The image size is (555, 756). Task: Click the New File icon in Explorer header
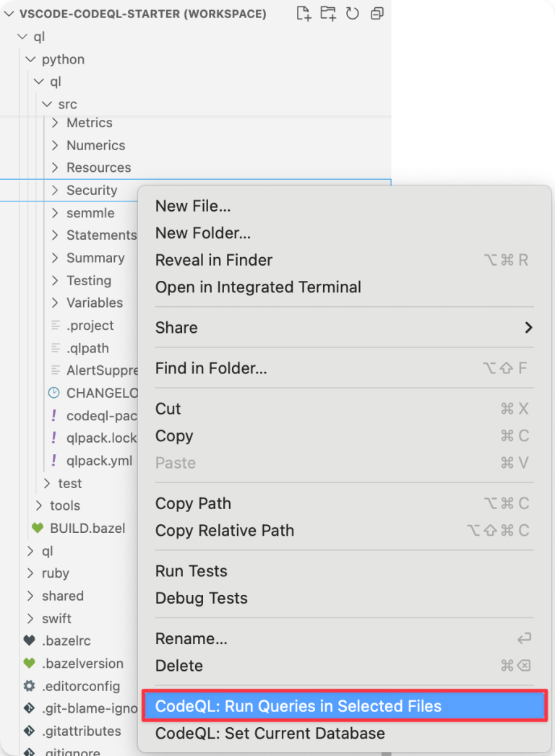pos(303,13)
